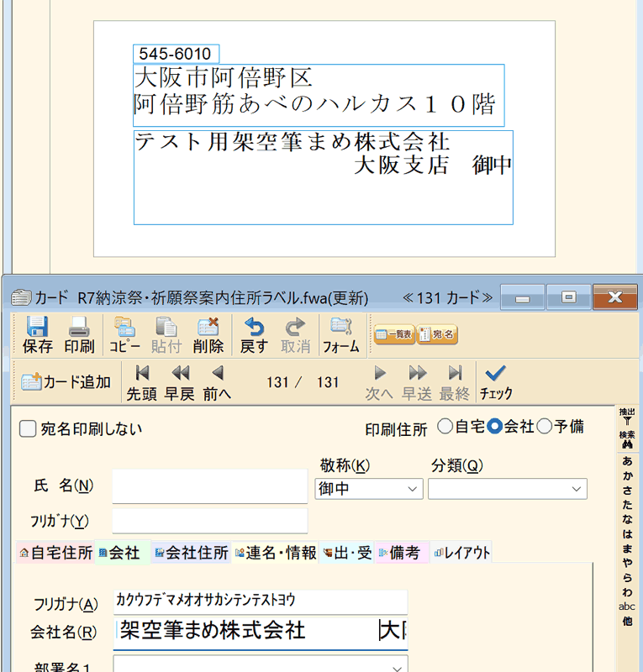Switch to the 連名・情報 tab
The height and width of the screenshot is (672, 643).
coord(277,553)
